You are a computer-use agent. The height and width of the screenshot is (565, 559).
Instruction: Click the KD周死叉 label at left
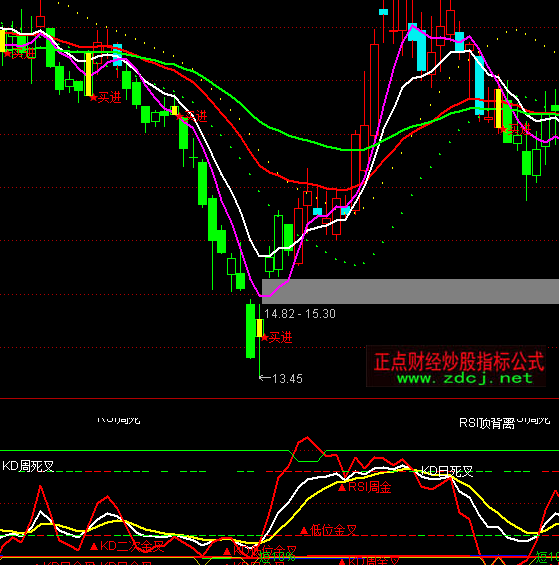[x=28, y=466]
